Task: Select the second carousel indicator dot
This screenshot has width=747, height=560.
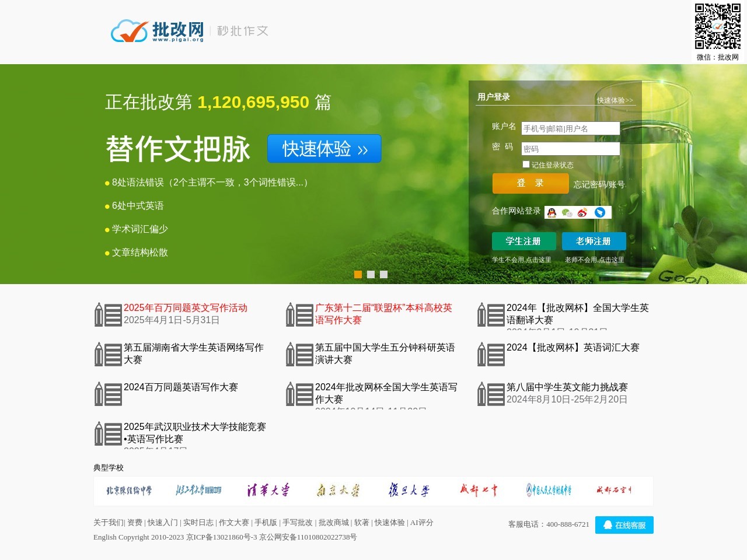Action: (371, 274)
